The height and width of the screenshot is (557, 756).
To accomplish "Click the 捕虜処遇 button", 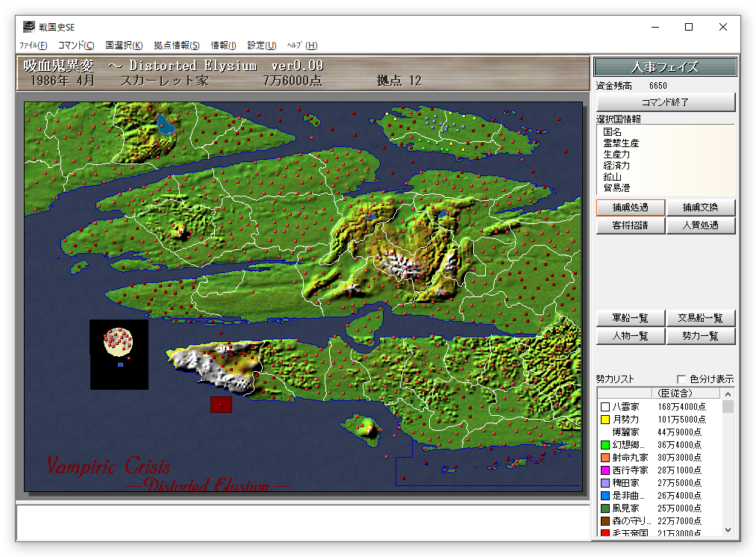I will click(x=631, y=208).
